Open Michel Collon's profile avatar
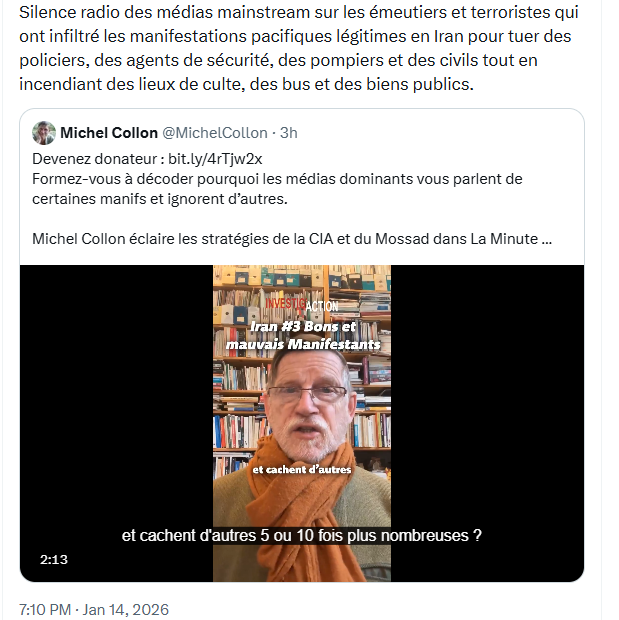The image size is (619, 620). [x=44, y=133]
